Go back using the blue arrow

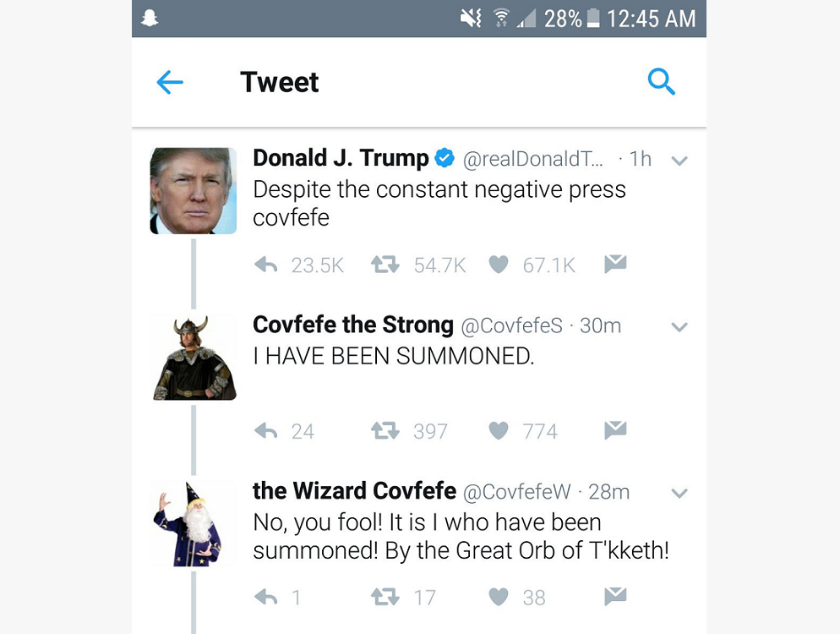click(170, 82)
